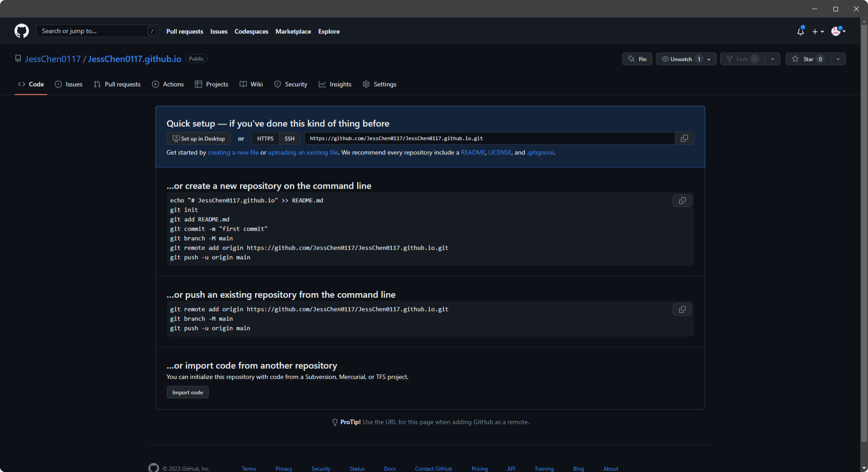868x472 pixels.
Task: Select the Code tab
Action: pos(31,84)
